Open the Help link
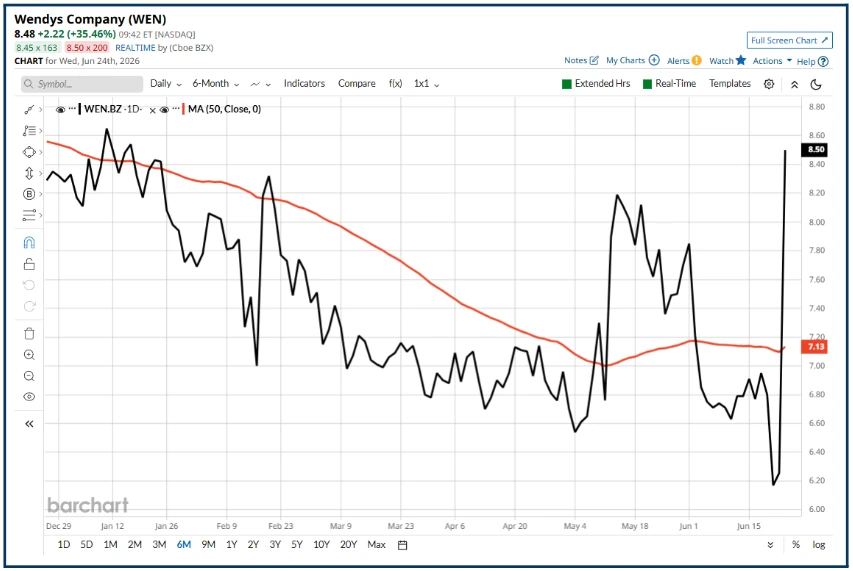853x571 pixels. [x=812, y=61]
